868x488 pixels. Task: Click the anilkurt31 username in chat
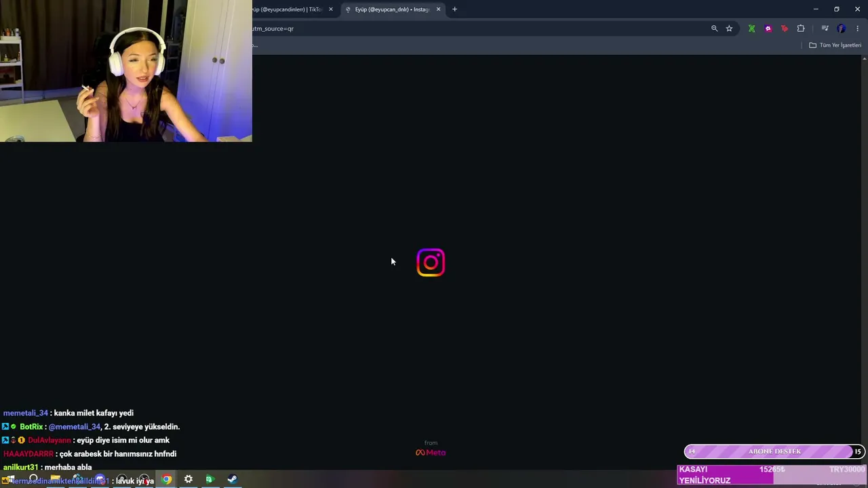click(x=21, y=467)
